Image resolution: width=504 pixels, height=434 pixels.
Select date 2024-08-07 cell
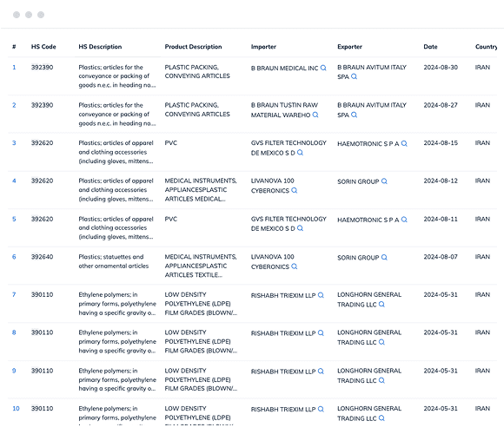[441, 257]
